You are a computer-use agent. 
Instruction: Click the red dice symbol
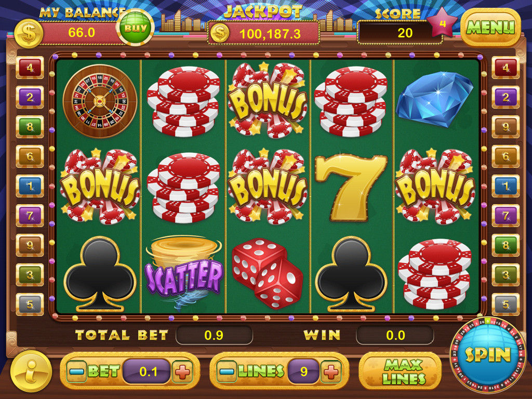coord(268,273)
